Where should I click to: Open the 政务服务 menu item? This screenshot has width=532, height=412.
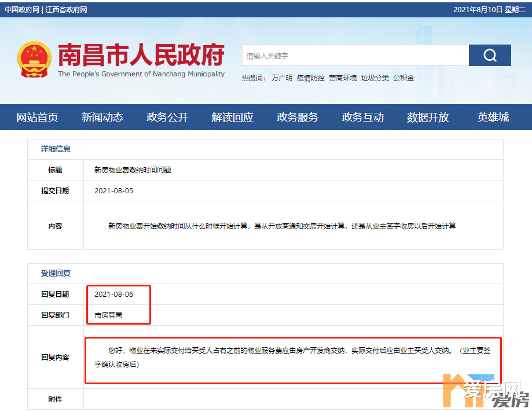tap(298, 117)
